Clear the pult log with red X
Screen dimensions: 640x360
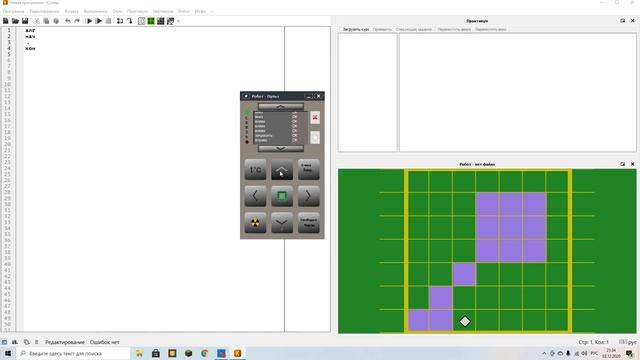pos(315,118)
